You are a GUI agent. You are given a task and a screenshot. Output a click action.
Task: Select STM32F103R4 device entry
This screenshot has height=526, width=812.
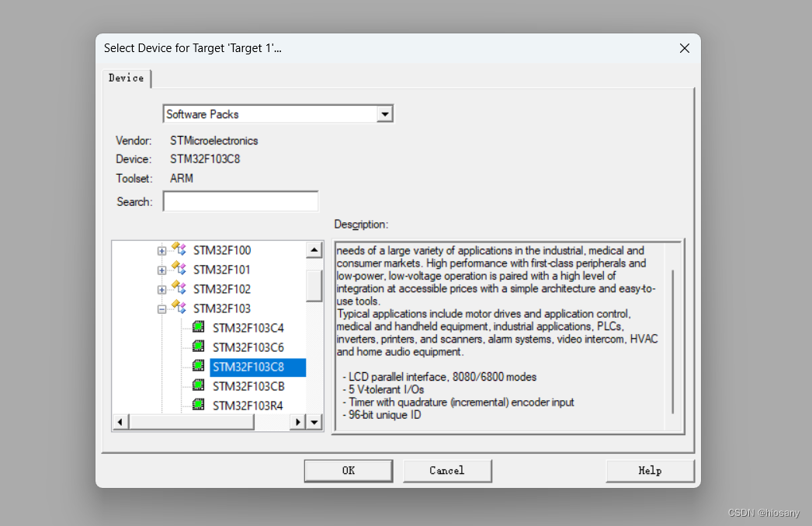coord(248,406)
